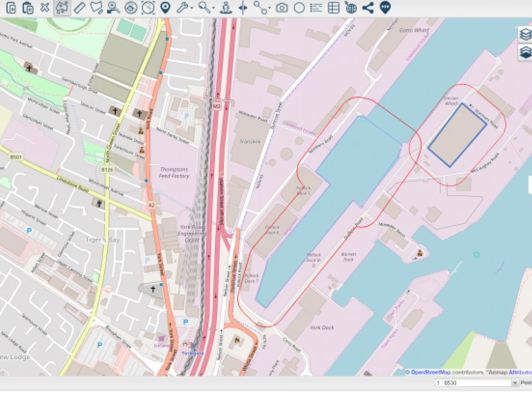Expand the wrench tools dropdown arrow
Screen dimensions: 532x394
tap(192, 8)
